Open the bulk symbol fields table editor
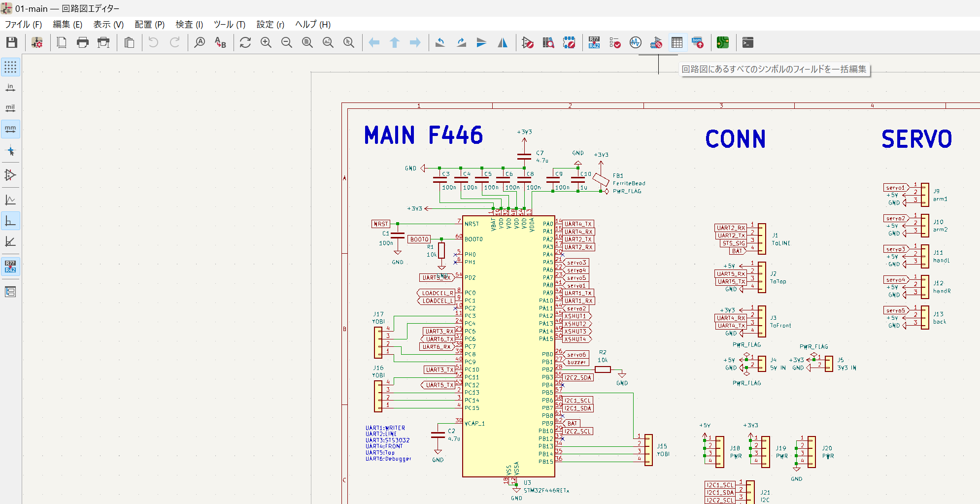The image size is (980, 504). pos(677,43)
